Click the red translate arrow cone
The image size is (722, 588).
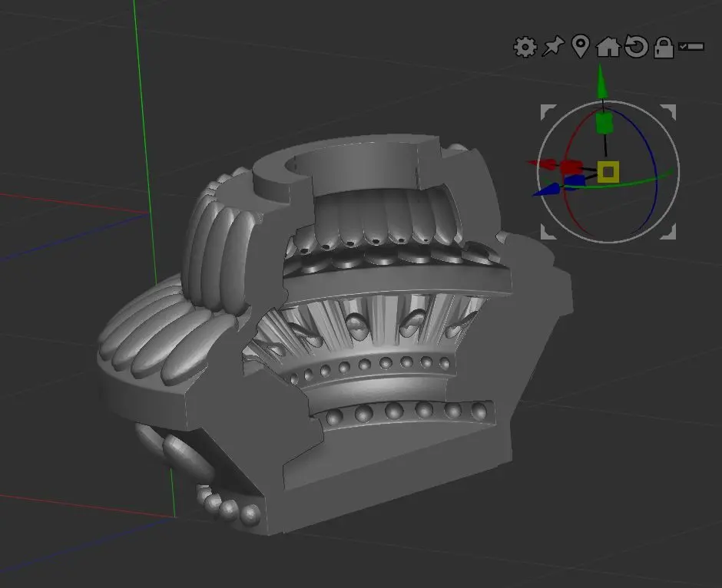540,164
